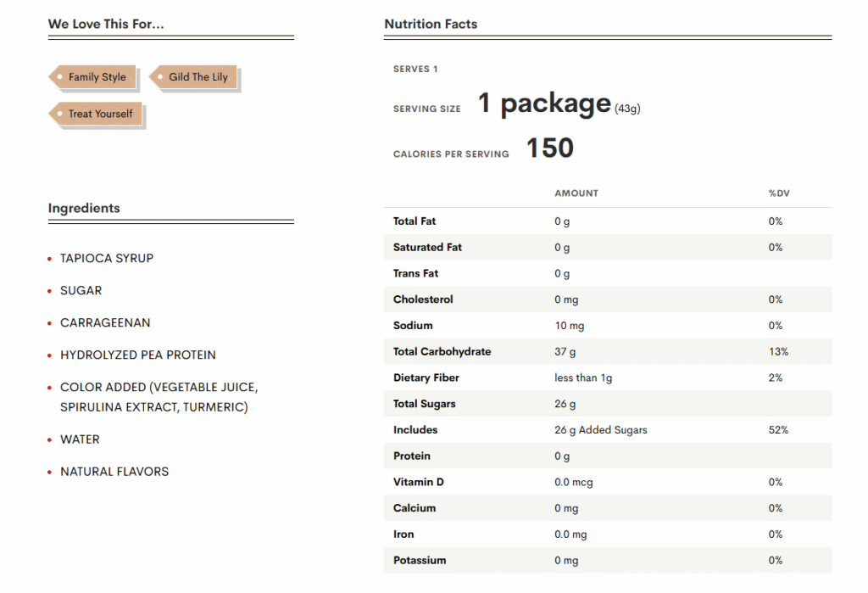The image size is (868, 593).
Task: Click the Nutrition Facts heading
Action: [431, 24]
